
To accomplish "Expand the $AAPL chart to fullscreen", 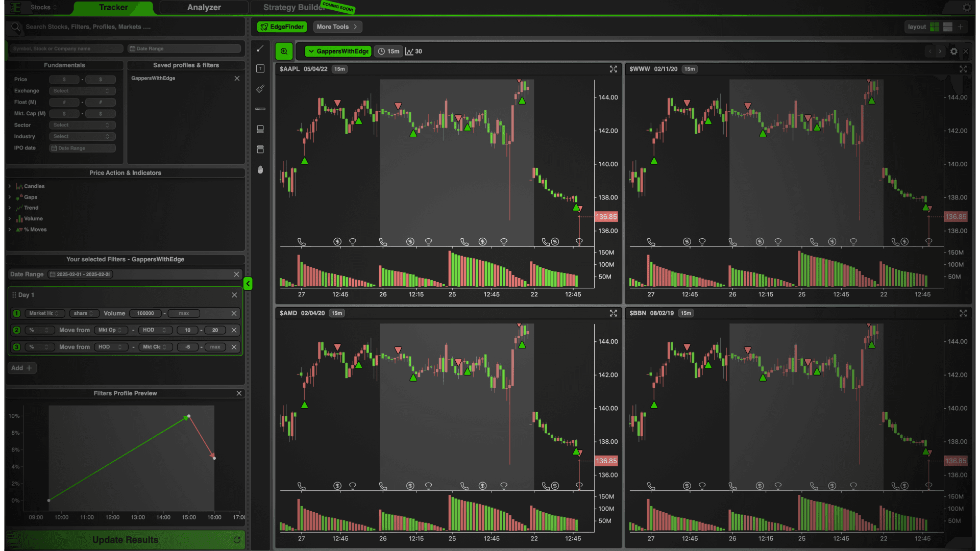I will (613, 69).
